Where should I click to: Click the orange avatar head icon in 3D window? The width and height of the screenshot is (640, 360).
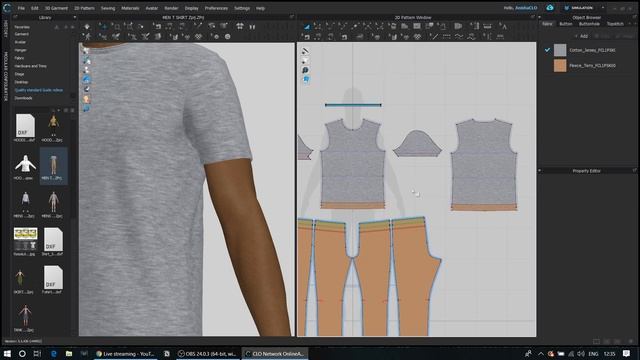86,99
